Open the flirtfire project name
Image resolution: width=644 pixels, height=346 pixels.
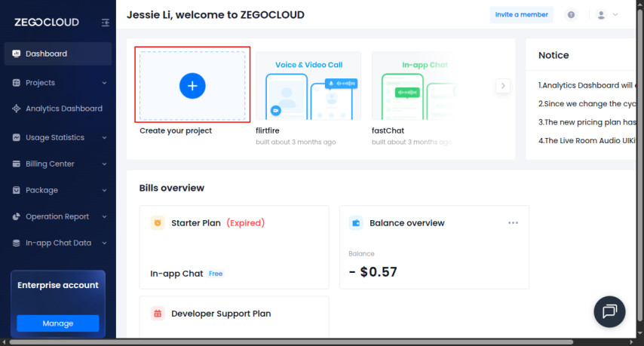pyautogui.click(x=268, y=130)
